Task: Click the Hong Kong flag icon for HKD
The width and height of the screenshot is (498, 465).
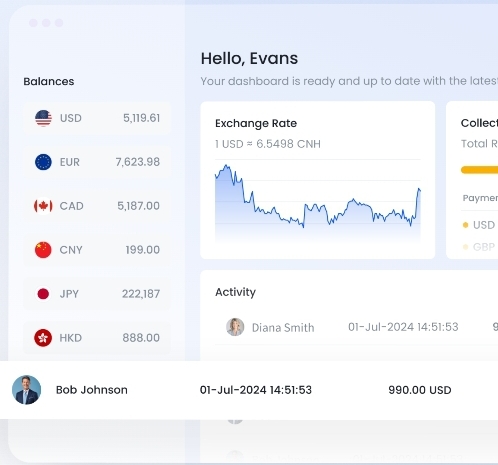Action: coord(43,338)
